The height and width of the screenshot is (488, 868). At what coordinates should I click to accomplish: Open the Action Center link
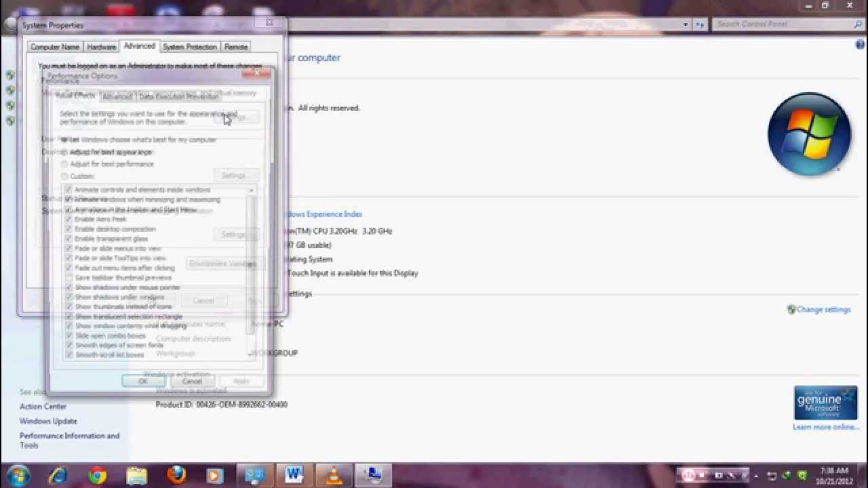tap(43, 407)
